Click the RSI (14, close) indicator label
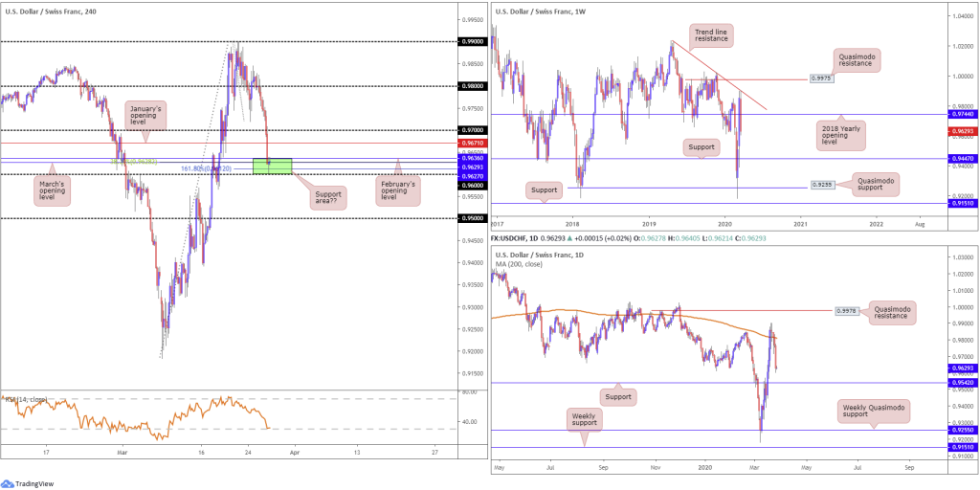The image size is (980, 490). coord(26,399)
